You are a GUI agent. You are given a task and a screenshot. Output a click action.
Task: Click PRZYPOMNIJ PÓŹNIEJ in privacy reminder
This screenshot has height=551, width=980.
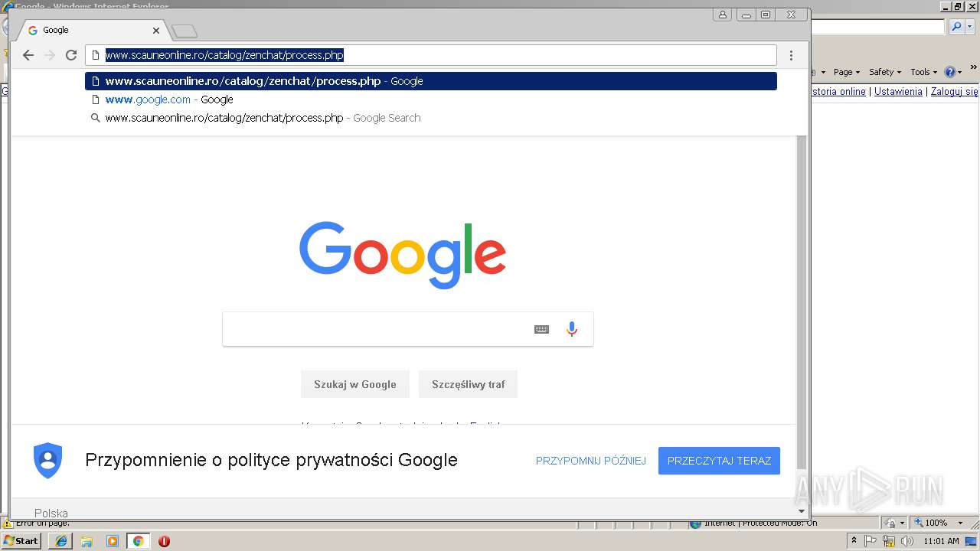[591, 461]
